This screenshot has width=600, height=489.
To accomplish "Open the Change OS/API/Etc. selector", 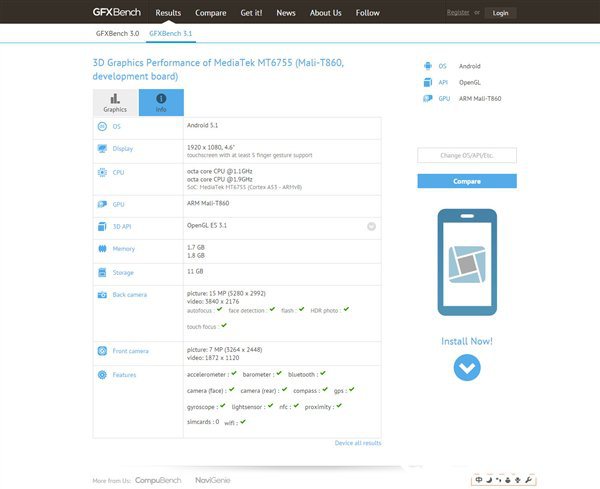I will [x=467, y=155].
